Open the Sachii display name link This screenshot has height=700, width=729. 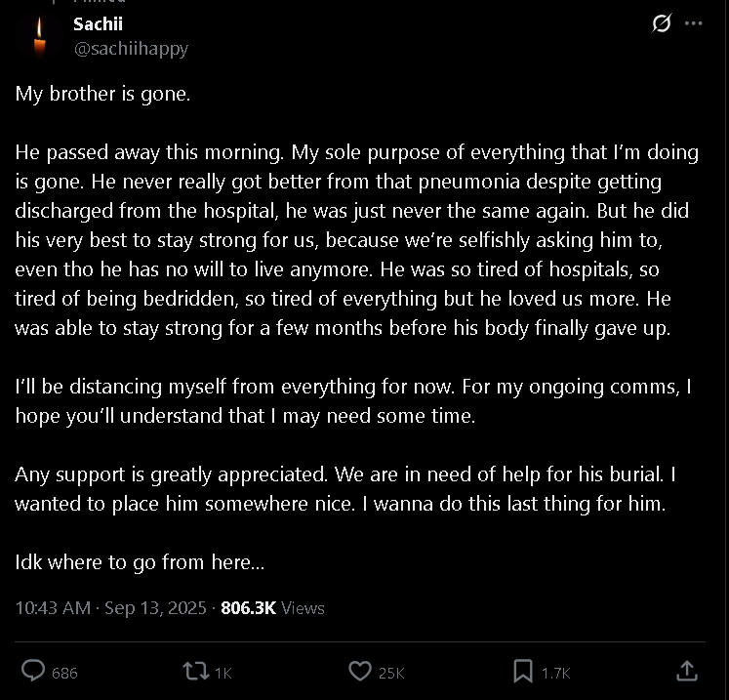(x=98, y=24)
